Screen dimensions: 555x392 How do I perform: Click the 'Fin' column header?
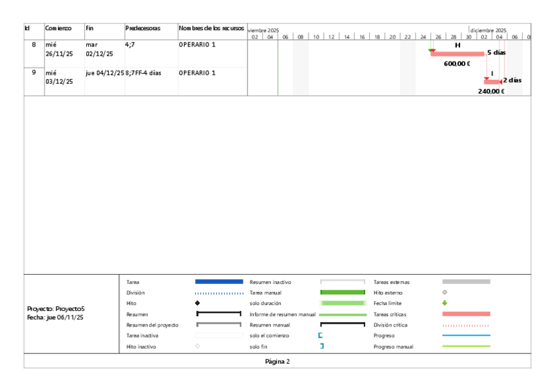point(90,28)
